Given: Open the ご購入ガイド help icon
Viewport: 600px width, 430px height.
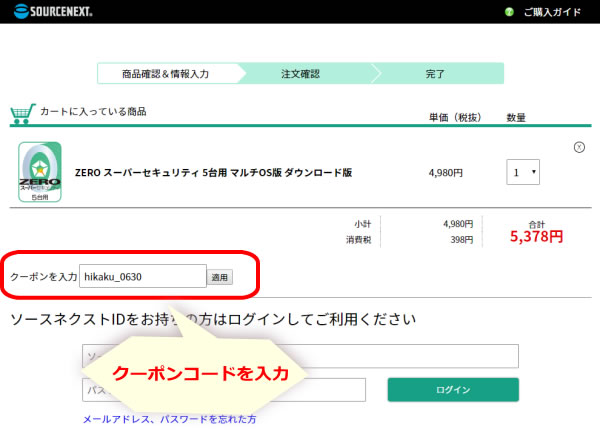Looking at the screenshot, I should (509, 12).
